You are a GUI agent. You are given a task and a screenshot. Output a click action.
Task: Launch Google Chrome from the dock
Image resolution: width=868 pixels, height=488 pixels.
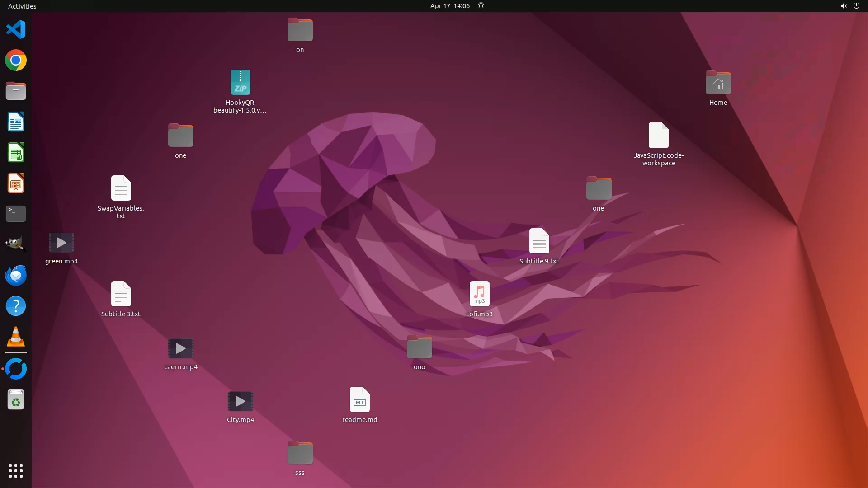(16, 61)
